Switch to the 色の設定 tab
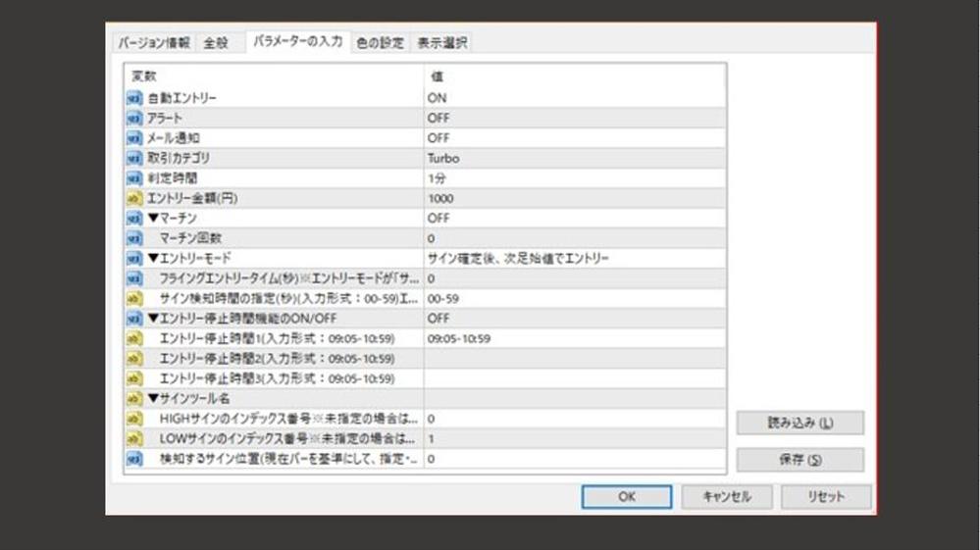 380,43
